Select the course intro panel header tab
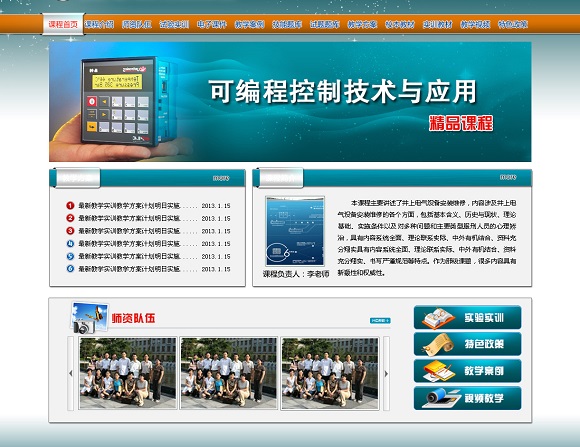 281,178
